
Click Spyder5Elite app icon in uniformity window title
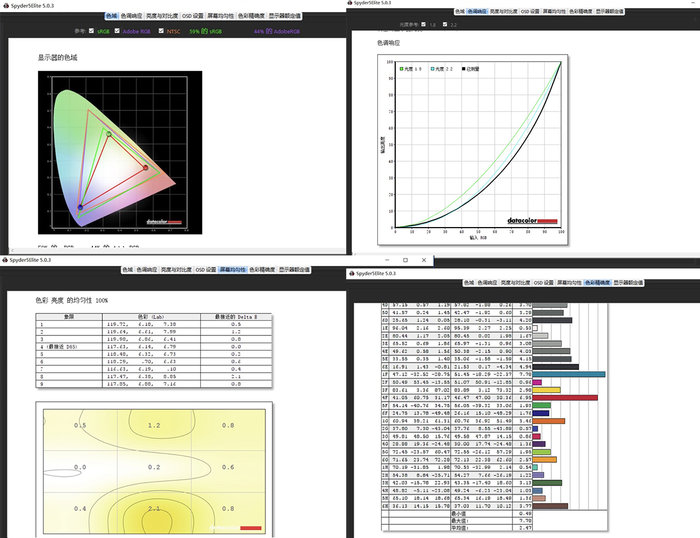point(5,260)
